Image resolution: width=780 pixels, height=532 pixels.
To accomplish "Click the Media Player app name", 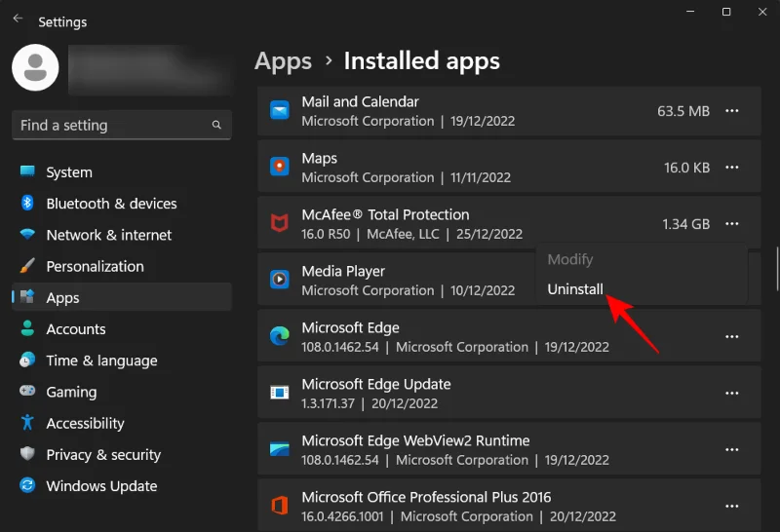I will pyautogui.click(x=343, y=271).
